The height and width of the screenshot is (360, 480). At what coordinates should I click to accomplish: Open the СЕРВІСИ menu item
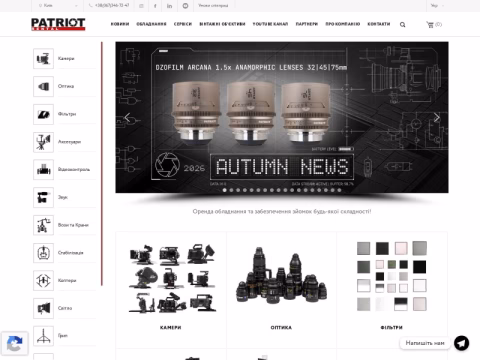click(183, 24)
